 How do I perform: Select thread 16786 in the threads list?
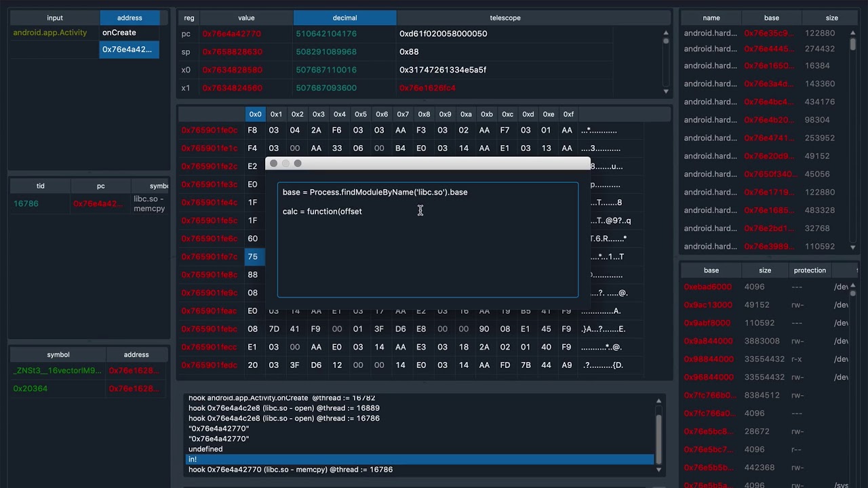pos(26,203)
